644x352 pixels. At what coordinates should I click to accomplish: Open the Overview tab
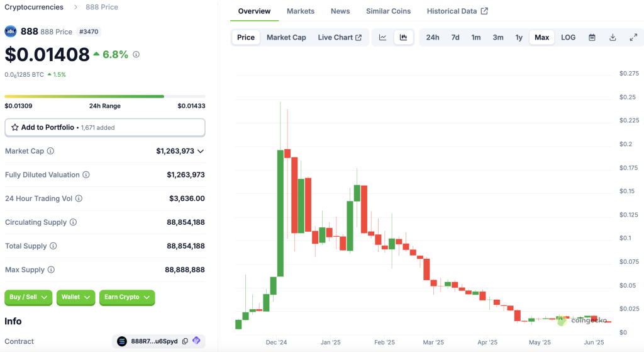coord(254,11)
